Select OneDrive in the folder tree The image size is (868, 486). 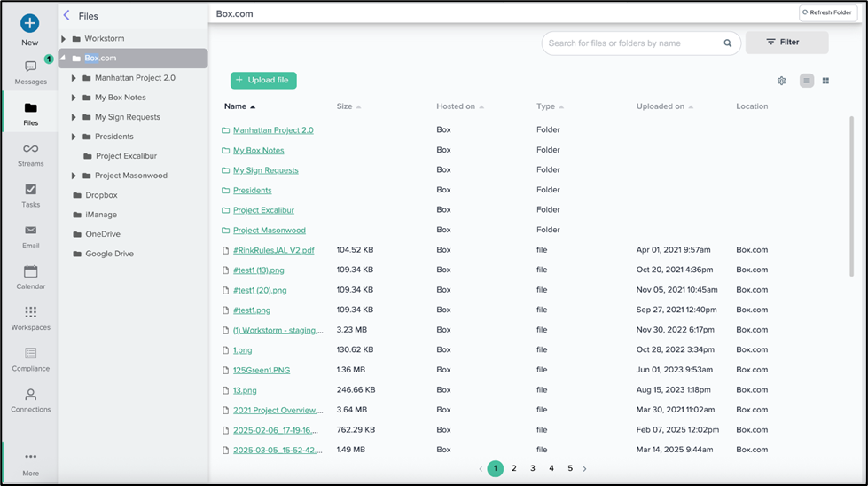pos(103,234)
